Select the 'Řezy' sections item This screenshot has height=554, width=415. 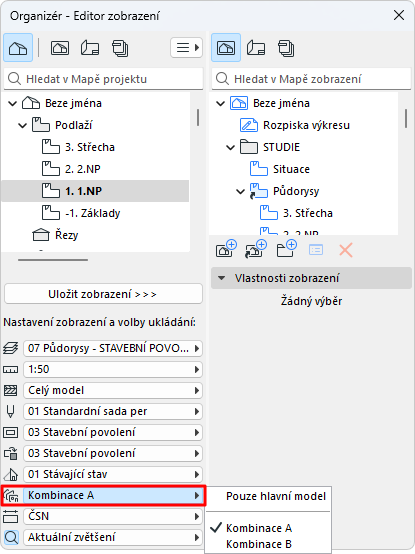click(x=55, y=235)
